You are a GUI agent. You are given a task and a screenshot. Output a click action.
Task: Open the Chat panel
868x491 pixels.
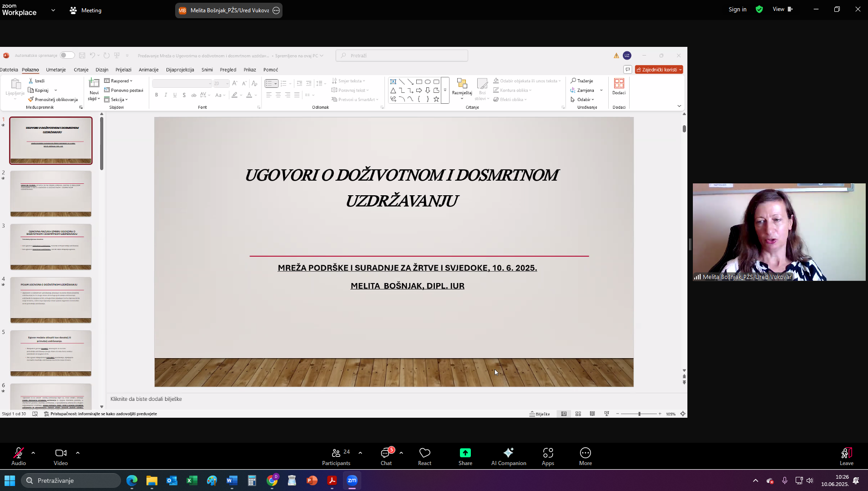click(386, 456)
